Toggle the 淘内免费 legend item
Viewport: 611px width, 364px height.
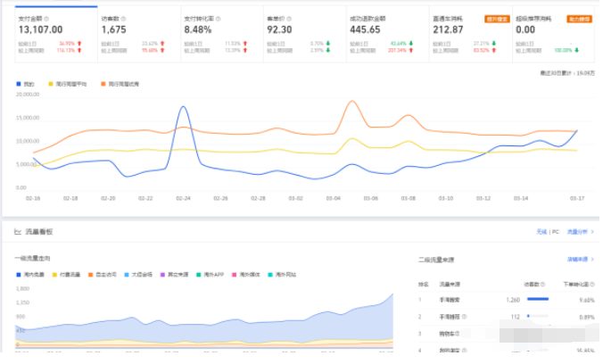coord(30,275)
